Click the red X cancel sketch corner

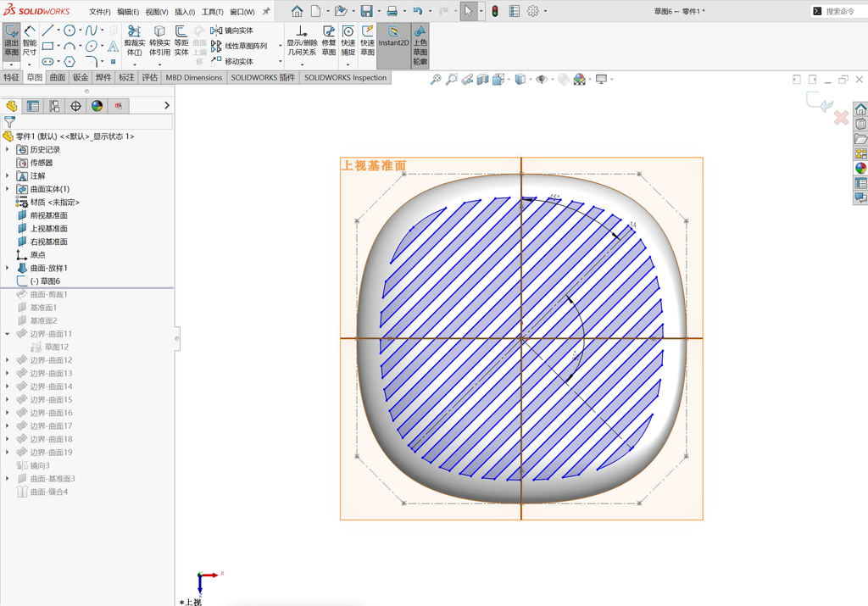click(x=841, y=117)
